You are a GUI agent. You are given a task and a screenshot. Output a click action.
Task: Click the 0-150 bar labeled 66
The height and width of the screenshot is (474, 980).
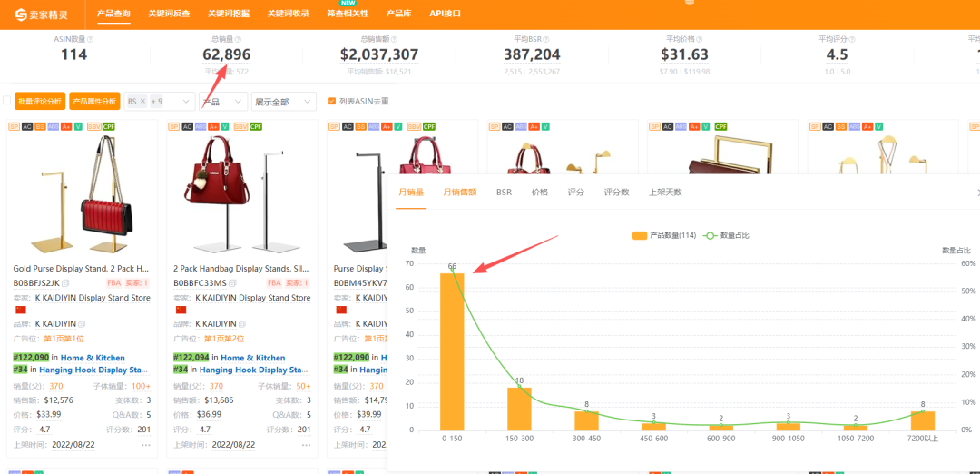[x=452, y=351]
